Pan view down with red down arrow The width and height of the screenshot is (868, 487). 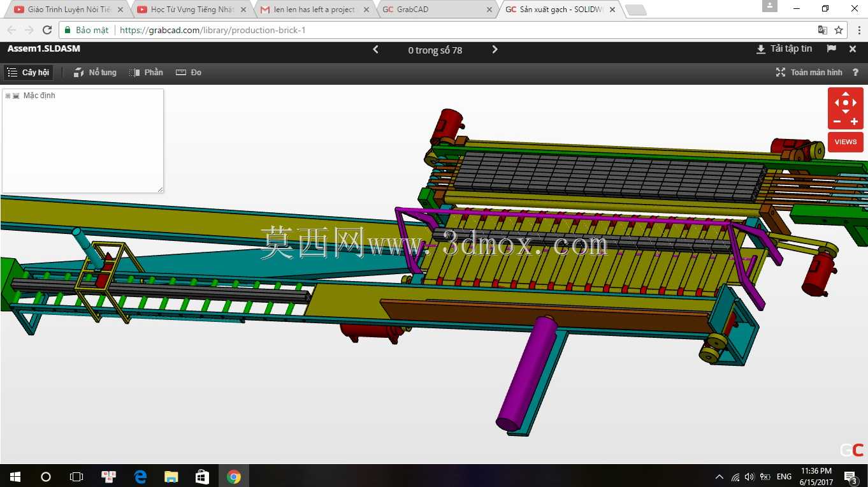pyautogui.click(x=846, y=111)
